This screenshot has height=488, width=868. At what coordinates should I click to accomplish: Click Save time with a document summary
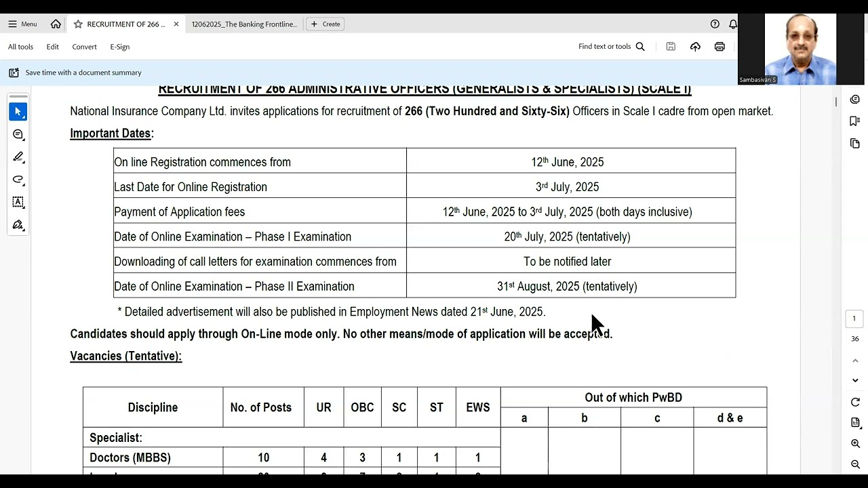coord(83,73)
